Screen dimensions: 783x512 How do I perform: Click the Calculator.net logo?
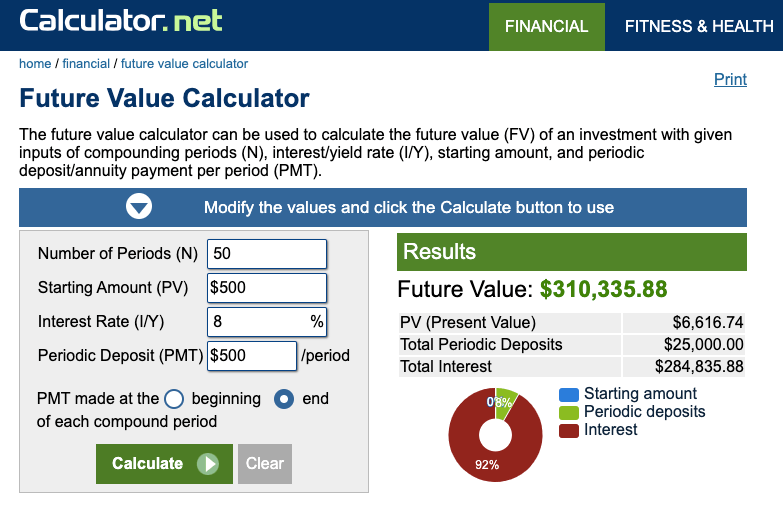[x=121, y=20]
